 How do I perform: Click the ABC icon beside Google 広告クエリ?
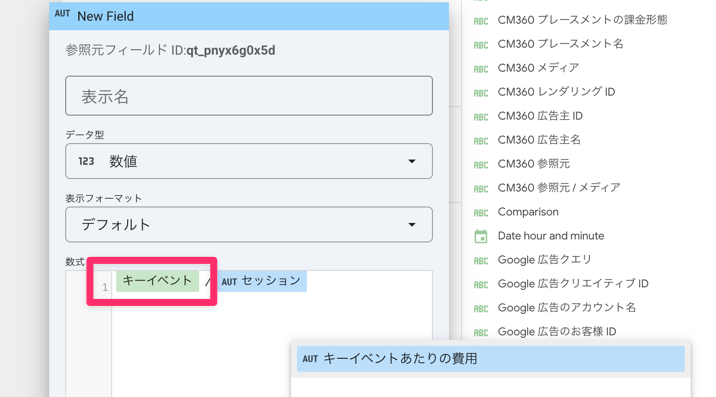[x=481, y=261]
